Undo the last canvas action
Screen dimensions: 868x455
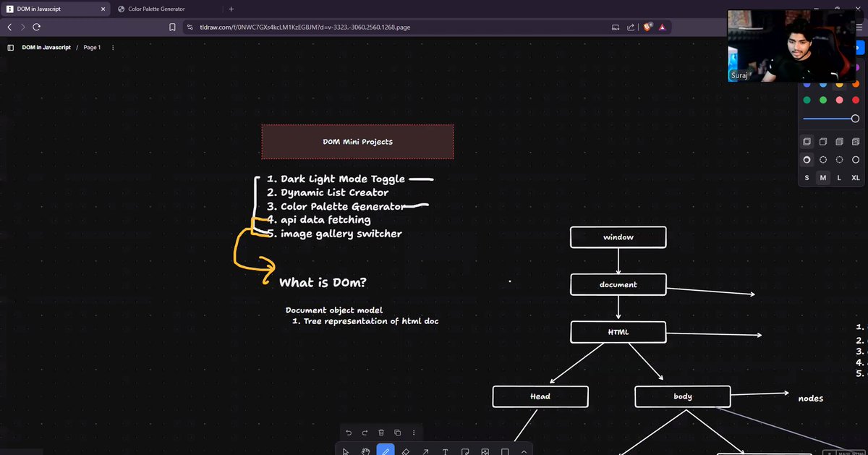(349, 432)
